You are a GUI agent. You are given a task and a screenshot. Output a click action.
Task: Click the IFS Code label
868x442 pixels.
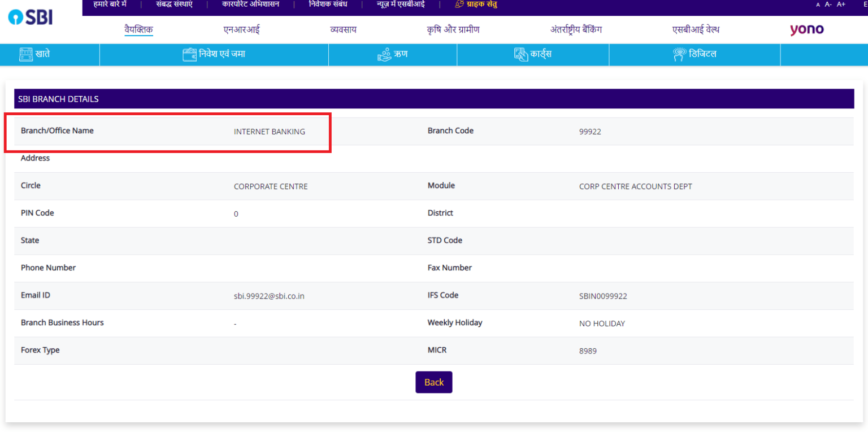443,295
